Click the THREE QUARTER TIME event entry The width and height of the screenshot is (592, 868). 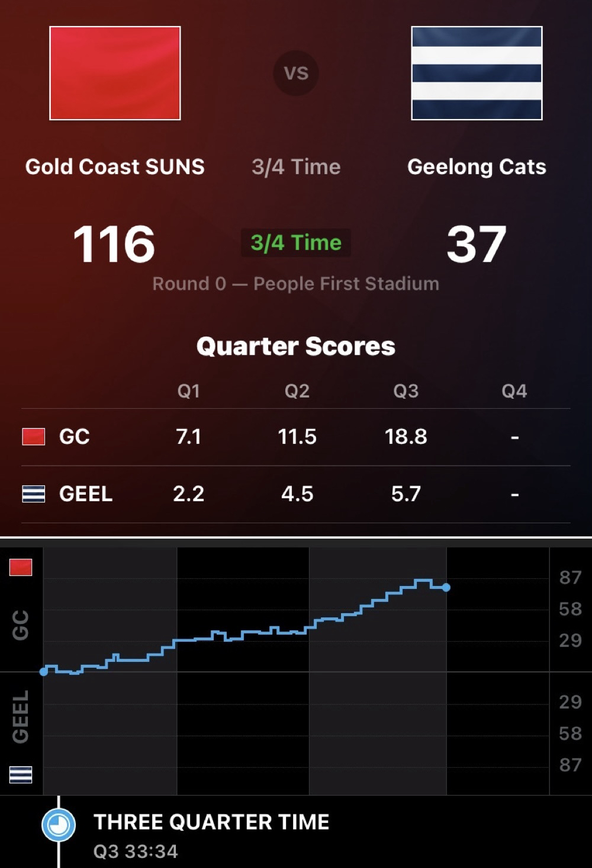click(211, 822)
